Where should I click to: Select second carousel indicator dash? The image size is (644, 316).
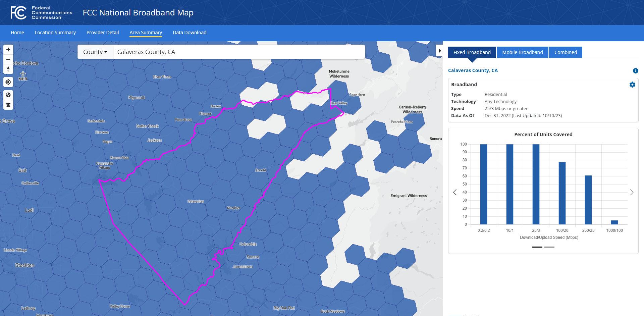pyautogui.click(x=549, y=247)
